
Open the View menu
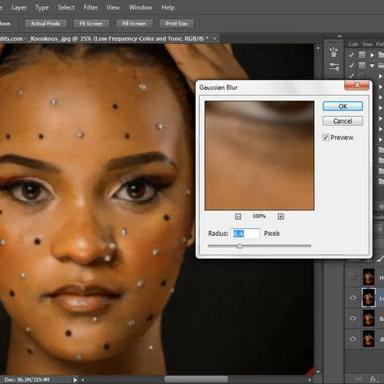(113, 7)
